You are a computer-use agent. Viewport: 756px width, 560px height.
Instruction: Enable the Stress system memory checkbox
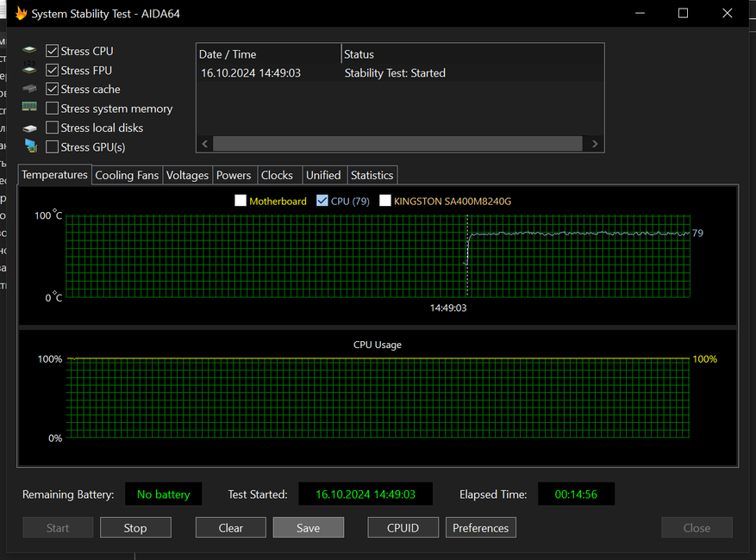(53, 109)
